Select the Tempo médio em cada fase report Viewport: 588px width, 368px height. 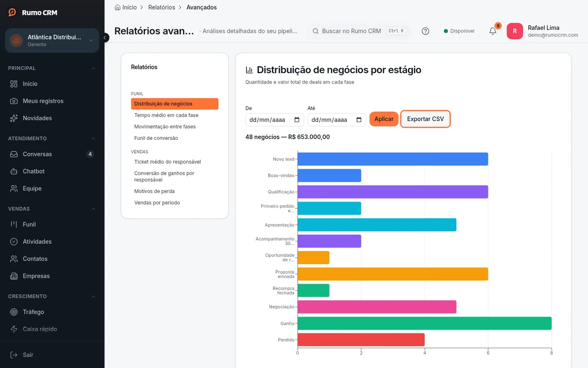point(175,115)
